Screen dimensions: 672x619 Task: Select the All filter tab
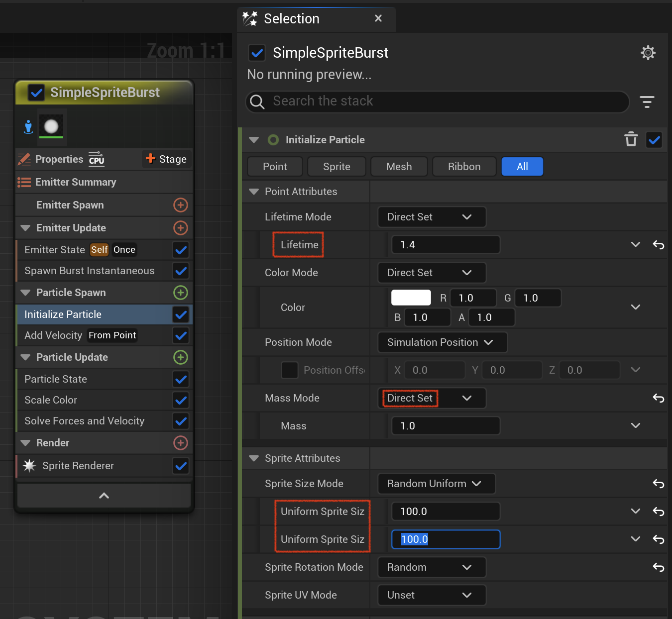(x=522, y=166)
